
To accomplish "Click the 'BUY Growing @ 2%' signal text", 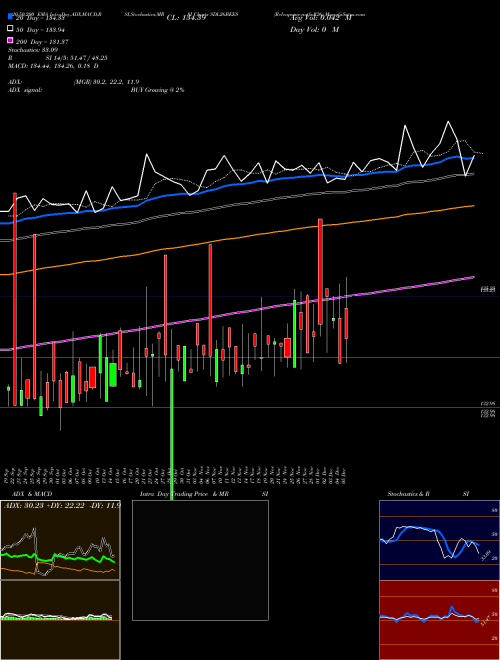I will 157,90.
